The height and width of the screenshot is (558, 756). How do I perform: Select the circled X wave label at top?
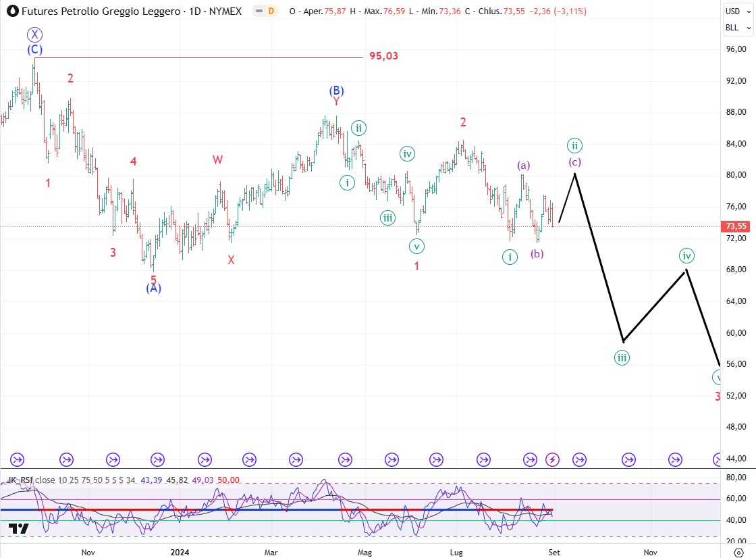coord(34,34)
